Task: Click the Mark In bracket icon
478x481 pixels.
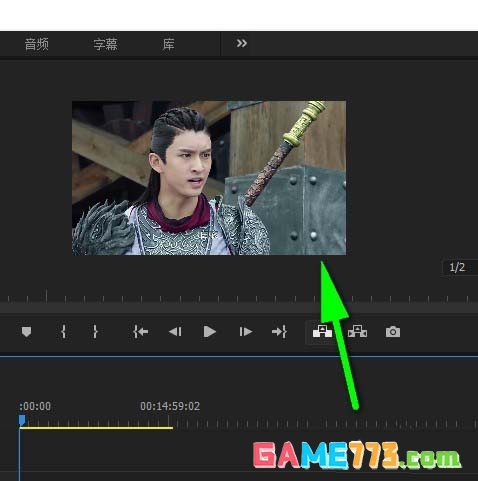Action: point(63,332)
